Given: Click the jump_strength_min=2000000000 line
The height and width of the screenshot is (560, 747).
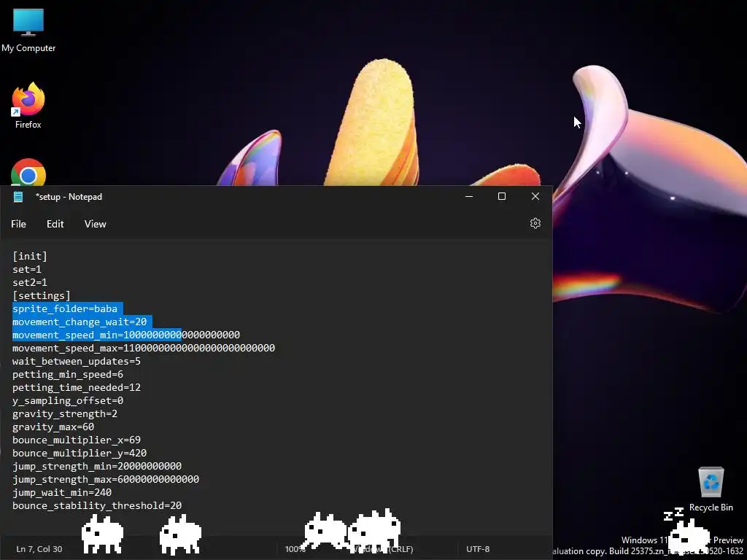Looking at the screenshot, I should tap(97, 466).
